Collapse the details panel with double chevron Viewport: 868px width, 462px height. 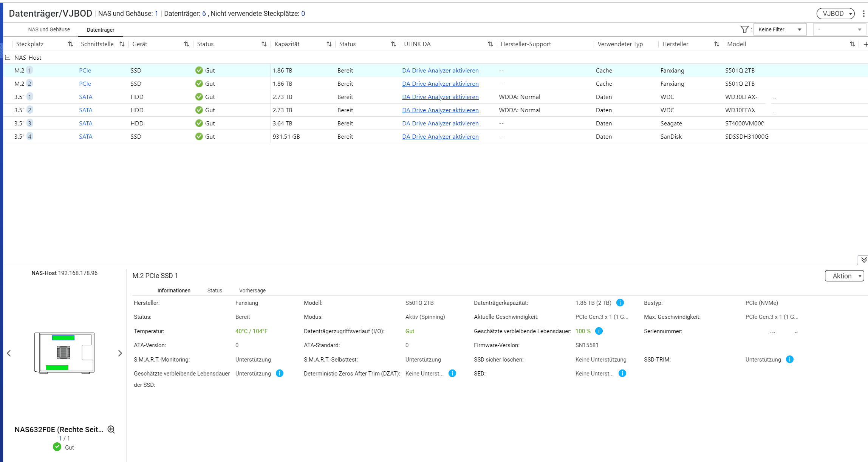point(864,260)
